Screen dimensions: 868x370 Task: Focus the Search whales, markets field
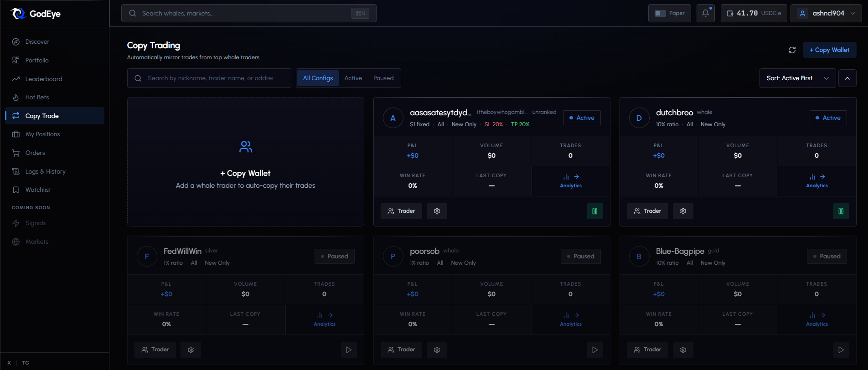coord(248,13)
